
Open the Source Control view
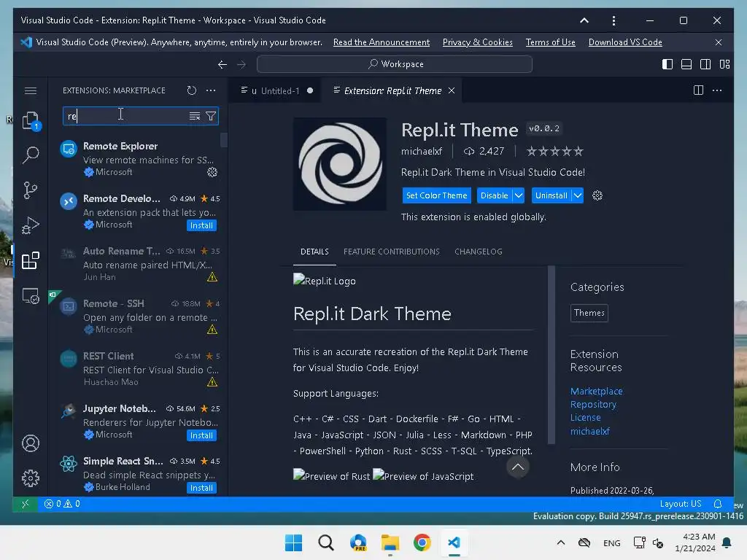coord(31,190)
